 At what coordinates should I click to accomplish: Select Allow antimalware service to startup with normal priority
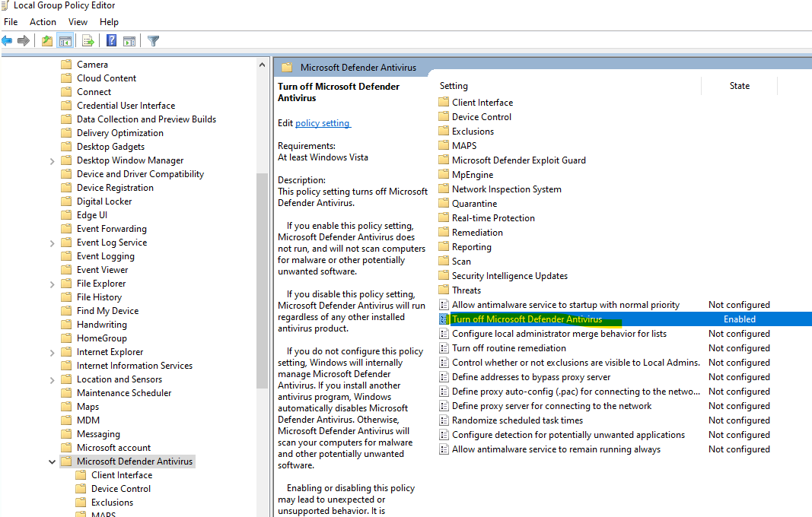click(x=565, y=305)
